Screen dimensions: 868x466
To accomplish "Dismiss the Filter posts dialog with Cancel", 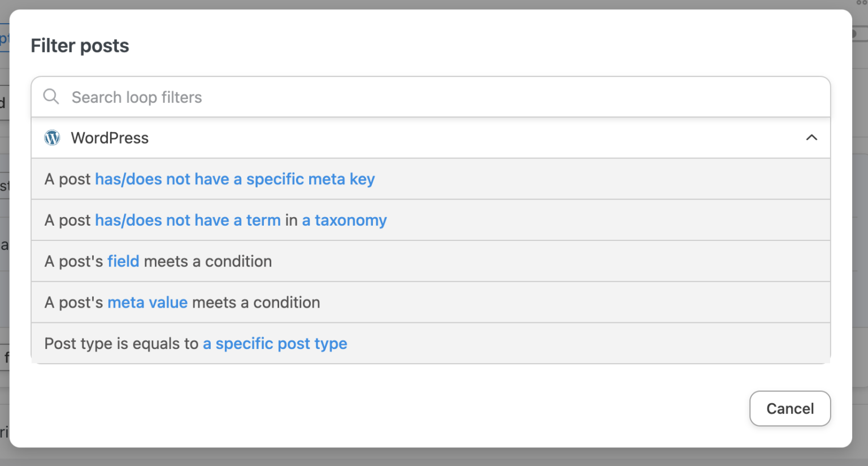I will (x=789, y=408).
